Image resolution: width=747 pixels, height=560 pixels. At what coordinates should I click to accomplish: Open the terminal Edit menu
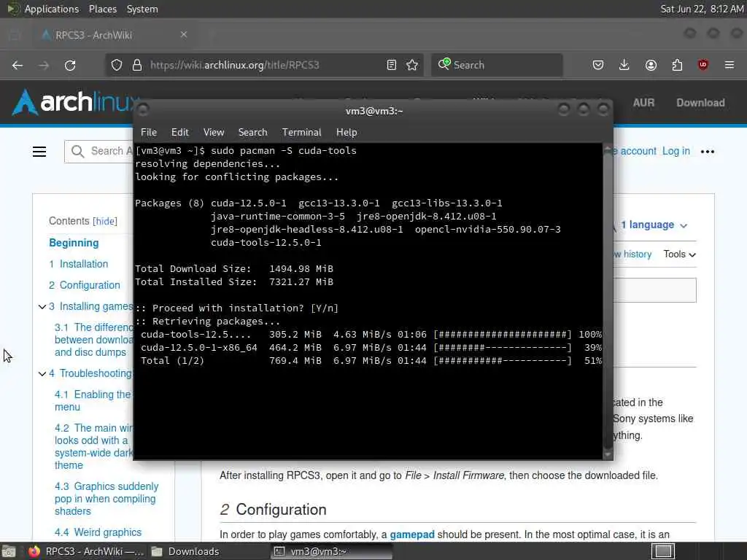tap(180, 133)
